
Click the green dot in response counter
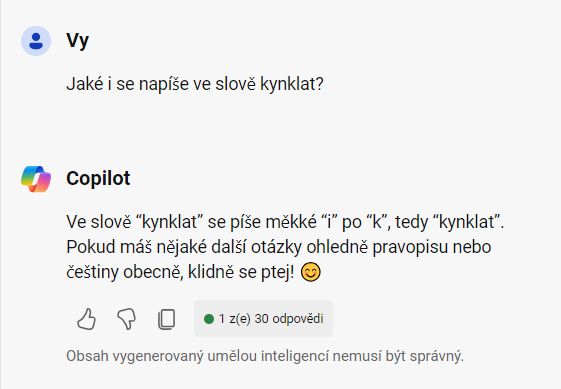coord(209,319)
